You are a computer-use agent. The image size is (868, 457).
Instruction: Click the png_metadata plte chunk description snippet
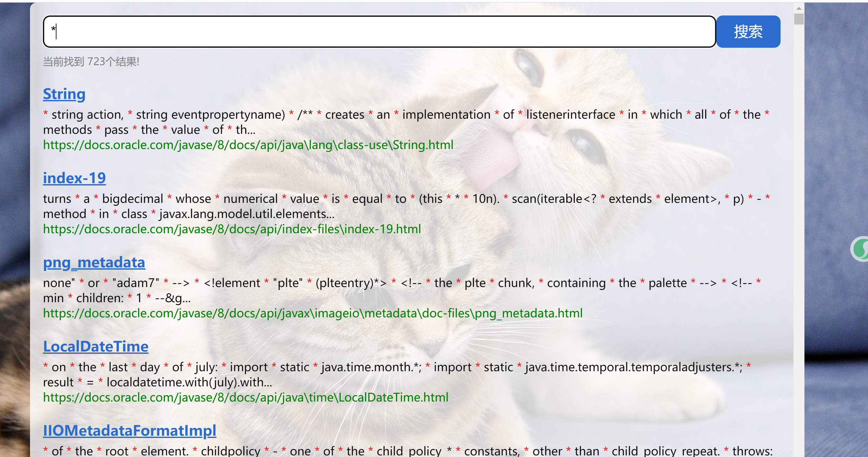pos(402,290)
